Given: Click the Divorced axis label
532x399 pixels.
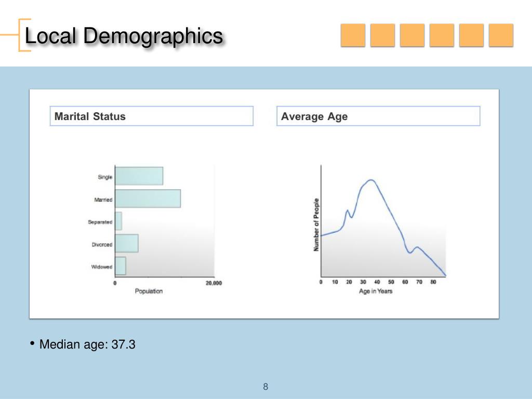Looking at the screenshot, I should click(102, 244).
